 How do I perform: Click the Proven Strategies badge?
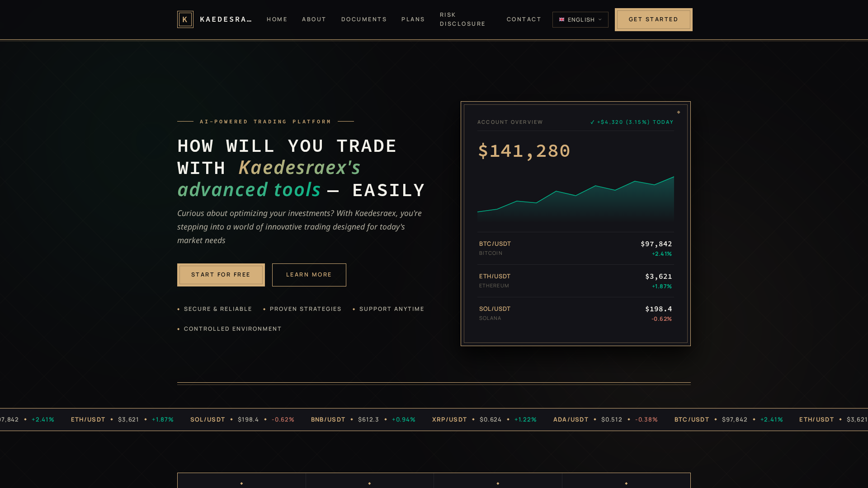(x=302, y=309)
